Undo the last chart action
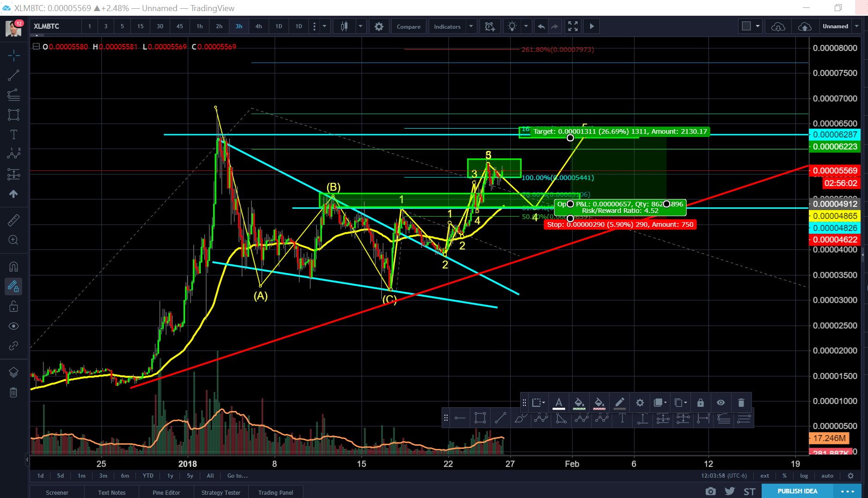Screen dimensions: 868x498 coord(541,26)
